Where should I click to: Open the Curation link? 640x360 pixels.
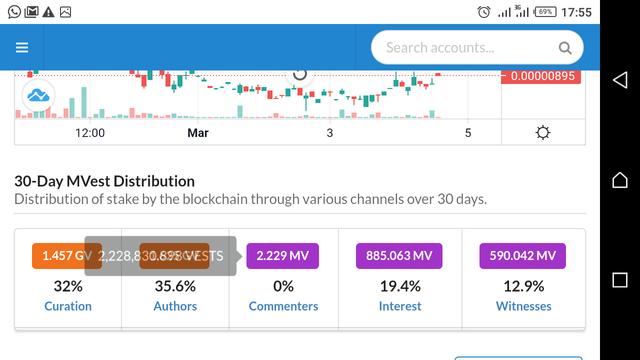coord(68,306)
